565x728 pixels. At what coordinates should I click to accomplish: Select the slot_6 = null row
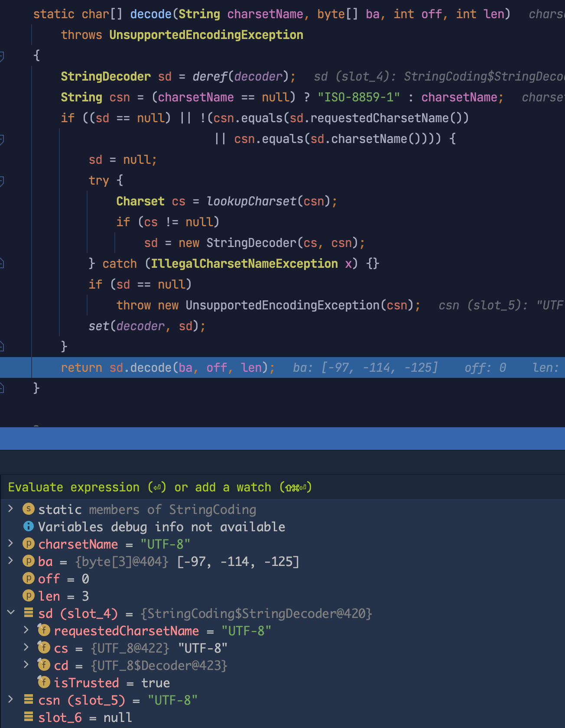tap(282, 717)
